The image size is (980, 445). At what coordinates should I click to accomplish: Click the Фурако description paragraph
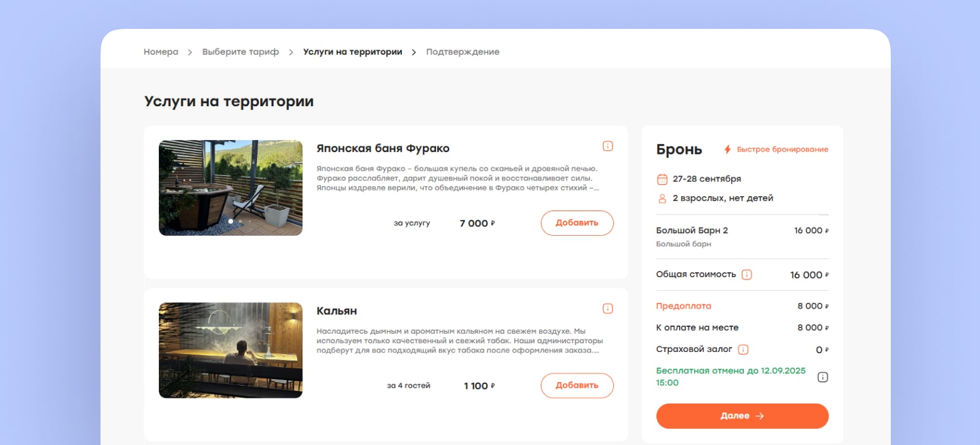(458, 178)
